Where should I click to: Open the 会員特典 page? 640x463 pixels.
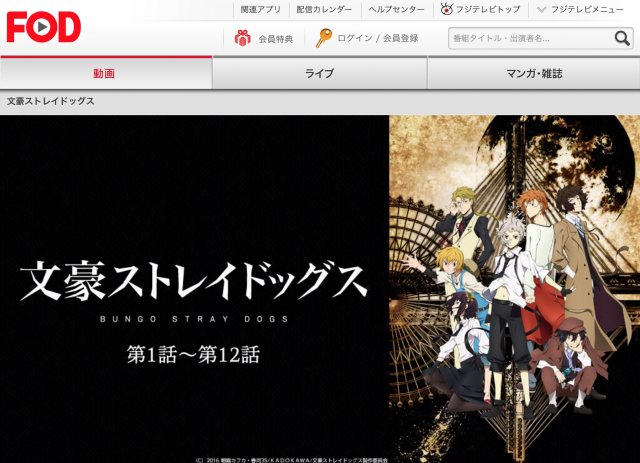pos(276,39)
